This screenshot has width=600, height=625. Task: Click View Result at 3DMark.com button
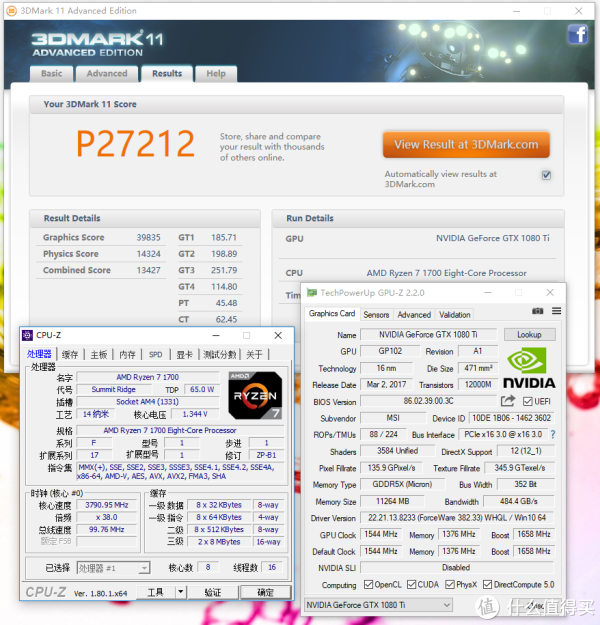tap(466, 144)
